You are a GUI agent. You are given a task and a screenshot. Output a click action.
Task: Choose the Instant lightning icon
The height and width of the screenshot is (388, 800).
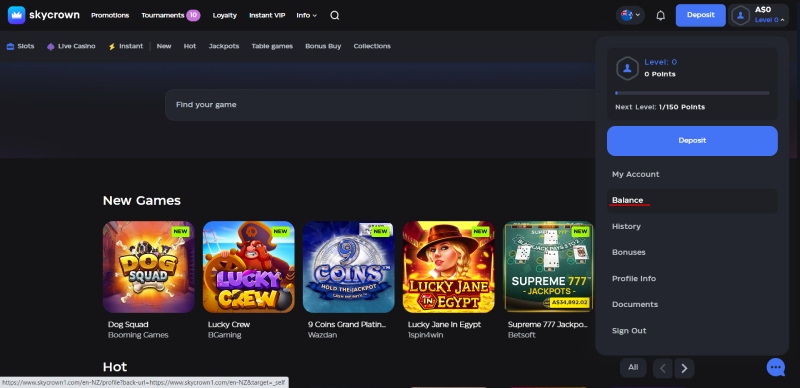[x=112, y=46]
